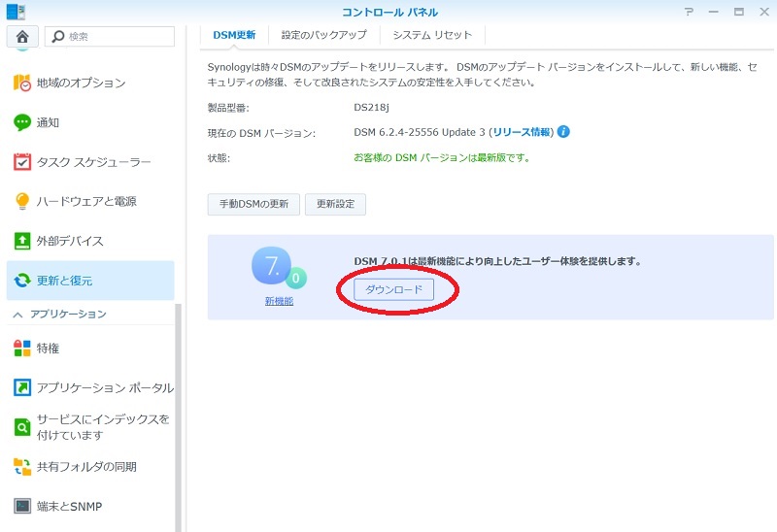
Task: Click the 更新設定 button
Action: 335,204
